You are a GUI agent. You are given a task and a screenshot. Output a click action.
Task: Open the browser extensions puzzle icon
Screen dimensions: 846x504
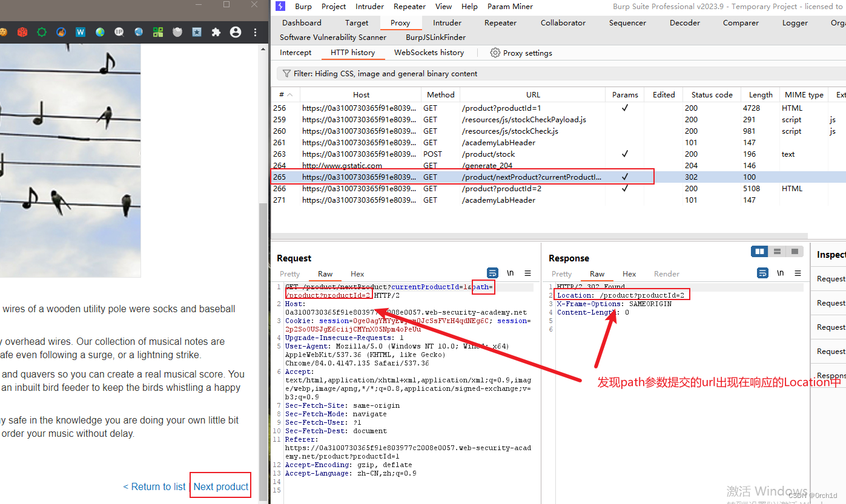click(216, 32)
